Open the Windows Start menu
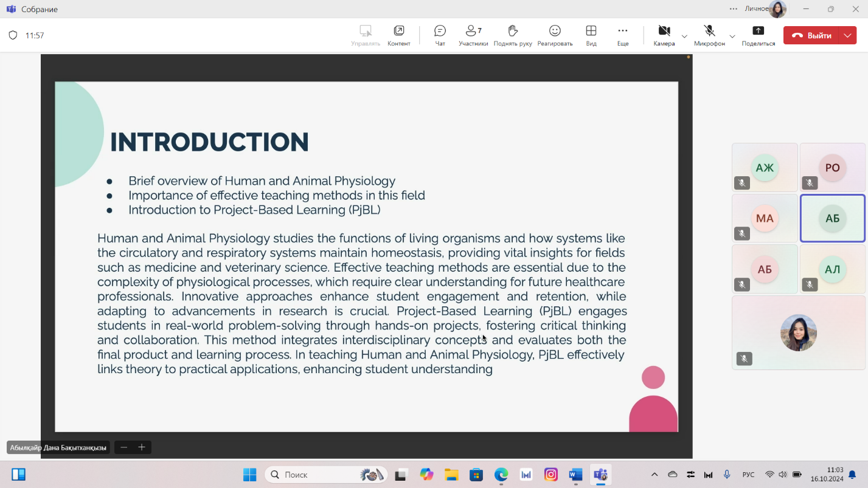The image size is (868, 488). pos(250,475)
